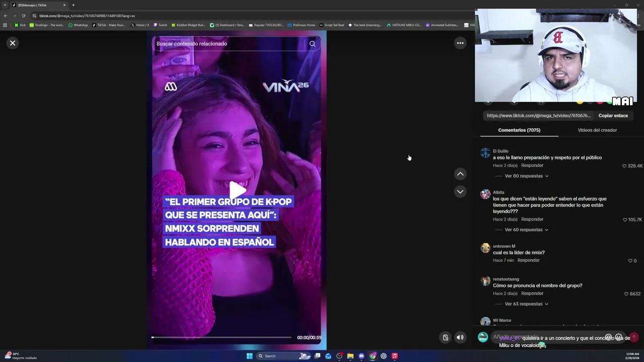Open Albita's profile avatar
The height and width of the screenshot is (362, 644).
click(485, 195)
